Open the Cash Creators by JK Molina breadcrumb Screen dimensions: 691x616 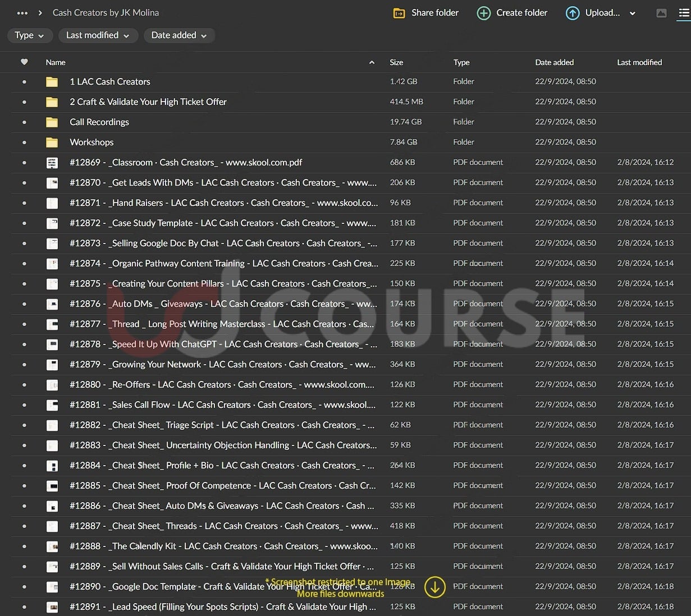106,12
